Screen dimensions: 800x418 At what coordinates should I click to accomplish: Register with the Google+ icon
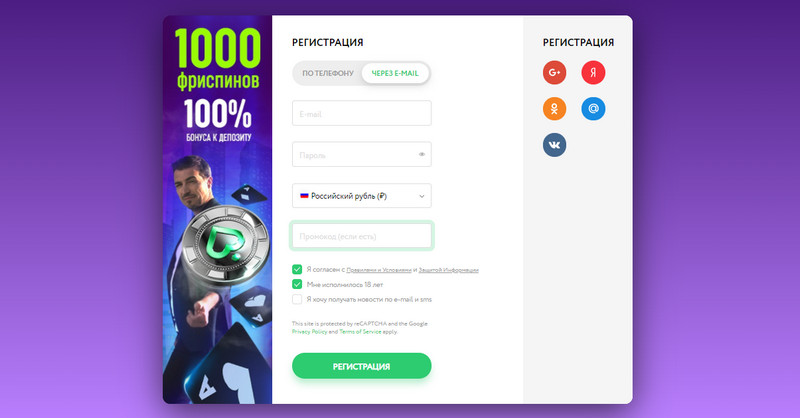[554, 72]
